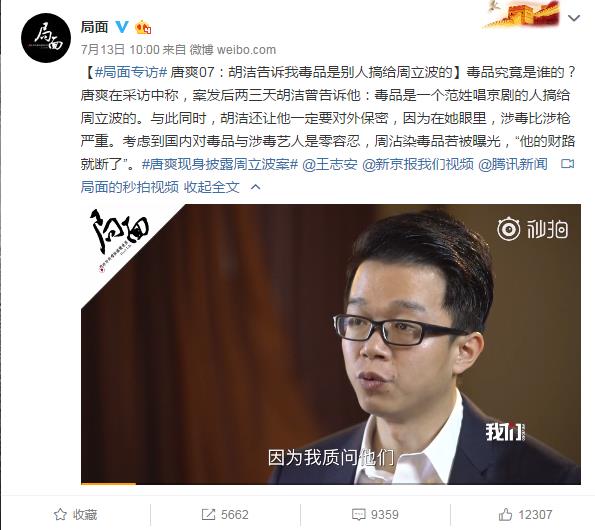595x530 pixels.
Task: Like the post with 12307 thumbs-up
Action: click(525, 515)
